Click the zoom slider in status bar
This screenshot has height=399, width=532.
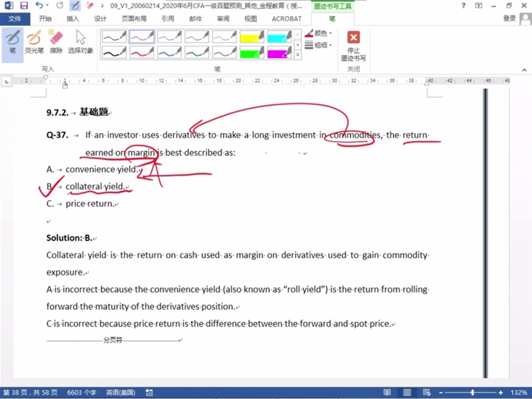click(473, 392)
